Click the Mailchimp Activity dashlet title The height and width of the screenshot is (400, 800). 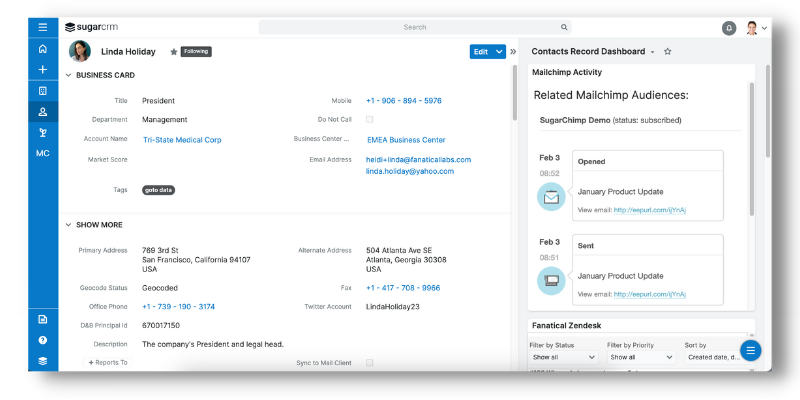567,72
